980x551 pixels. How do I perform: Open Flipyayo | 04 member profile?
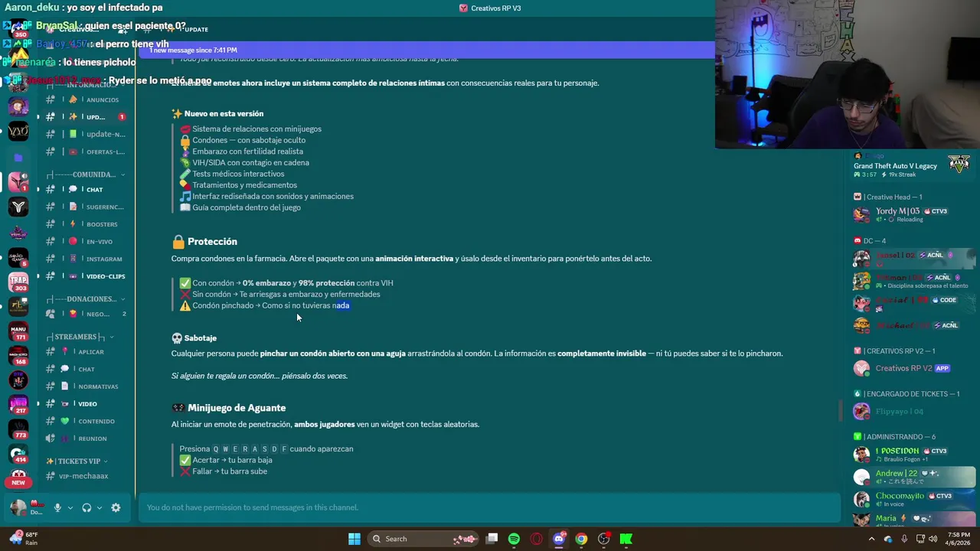pos(914,411)
